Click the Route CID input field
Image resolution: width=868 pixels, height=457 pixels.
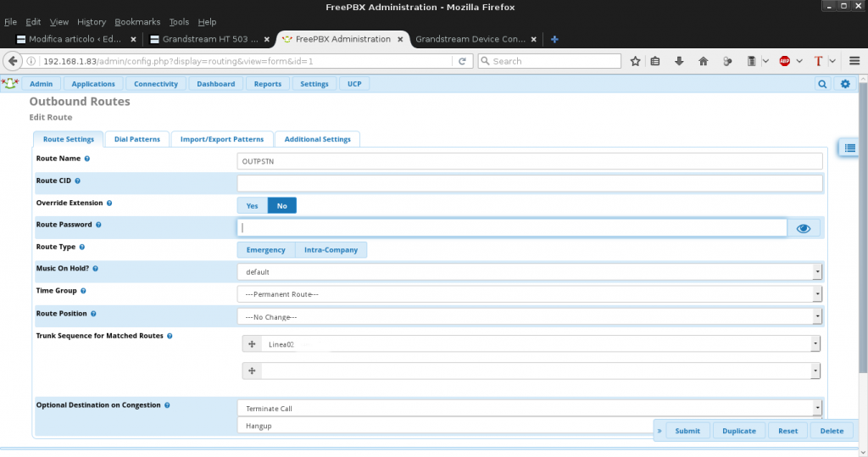tap(530, 183)
